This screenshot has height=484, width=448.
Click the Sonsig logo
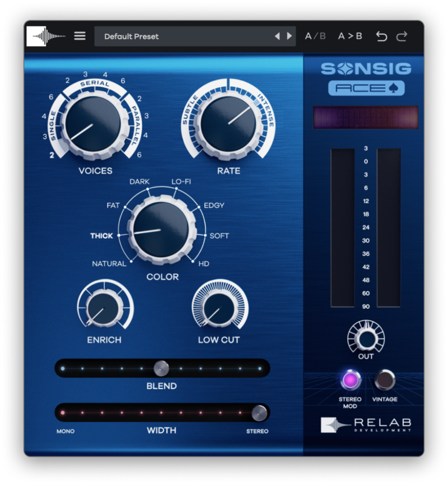coord(366,68)
